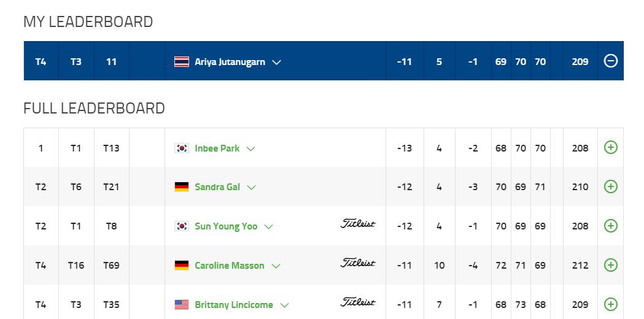The width and height of the screenshot is (644, 319).
Task: Expand Brittany Lincicome's details chevron
Action: [284, 306]
